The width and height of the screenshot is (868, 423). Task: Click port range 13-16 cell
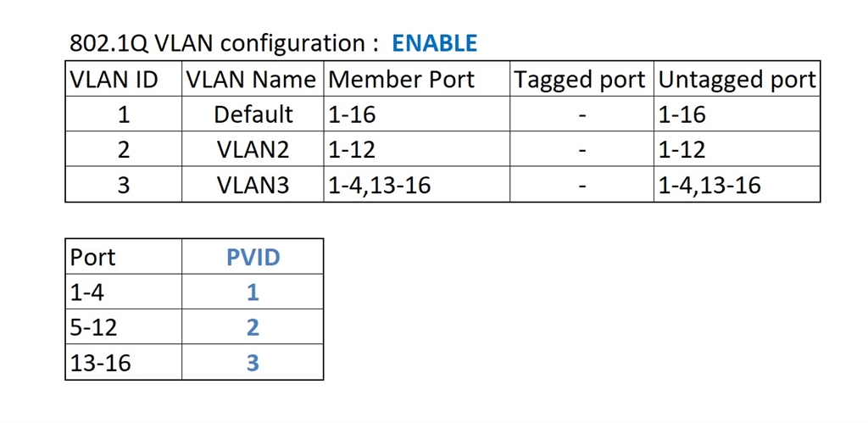point(101,363)
